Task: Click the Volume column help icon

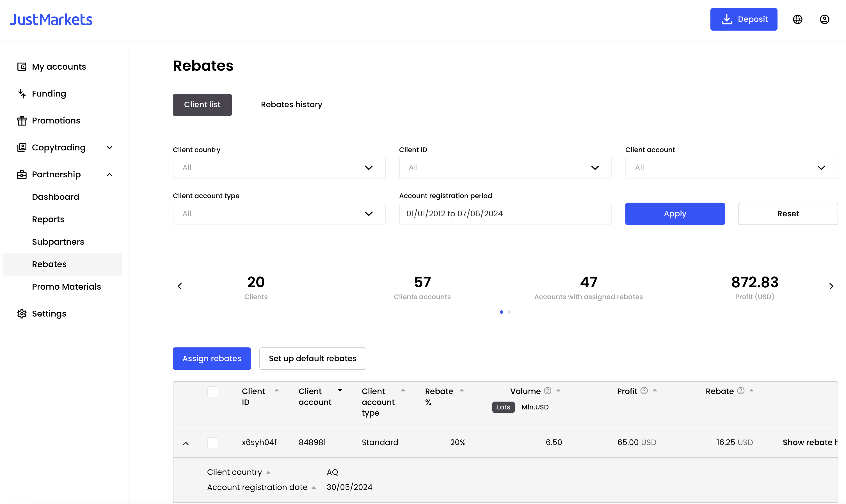Action: pos(547,391)
